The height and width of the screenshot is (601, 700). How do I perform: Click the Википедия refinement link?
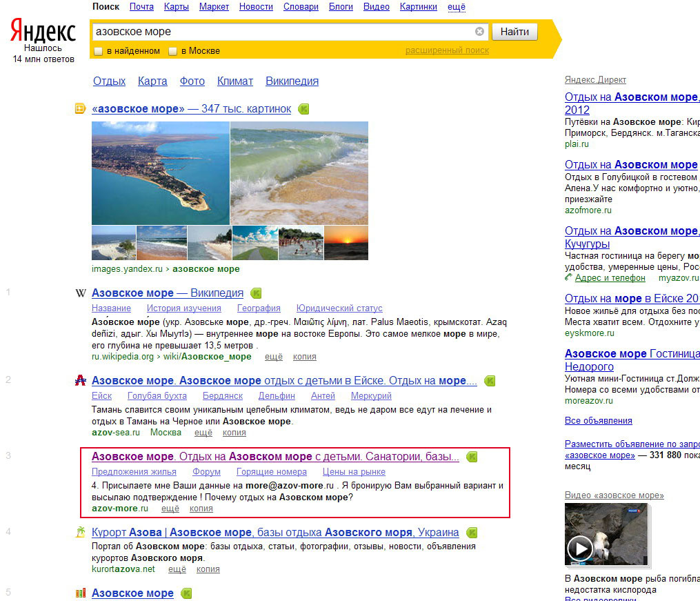coord(292,81)
